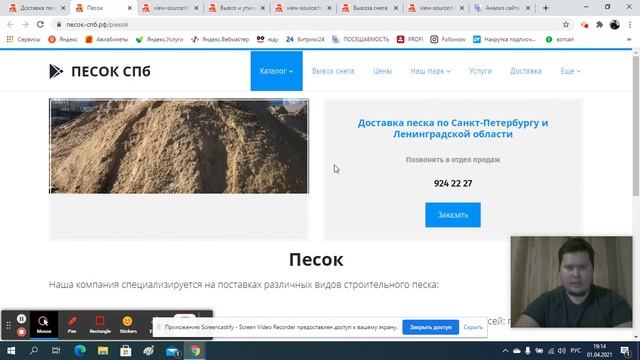Screen dimensions: 640x360
Task: Open the Chrome profile avatar
Action: 614,24
